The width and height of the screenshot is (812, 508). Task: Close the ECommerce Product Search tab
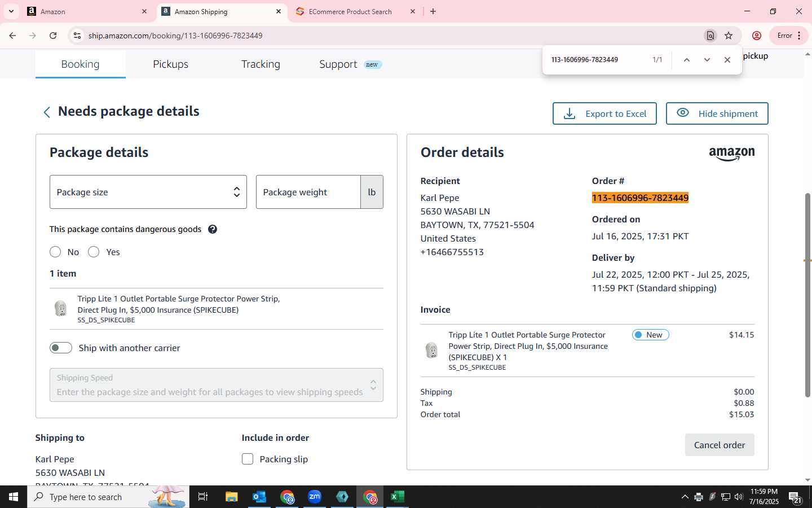[413, 11]
